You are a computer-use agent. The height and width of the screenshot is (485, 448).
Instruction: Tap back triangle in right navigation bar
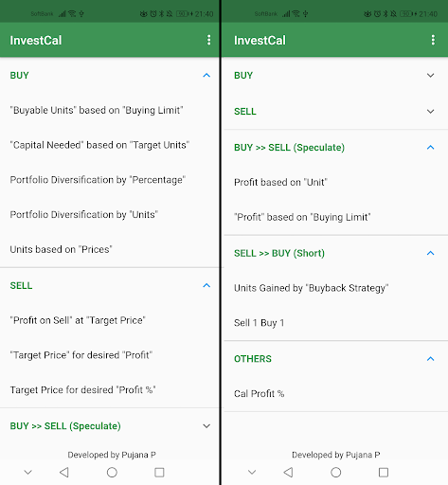click(288, 473)
